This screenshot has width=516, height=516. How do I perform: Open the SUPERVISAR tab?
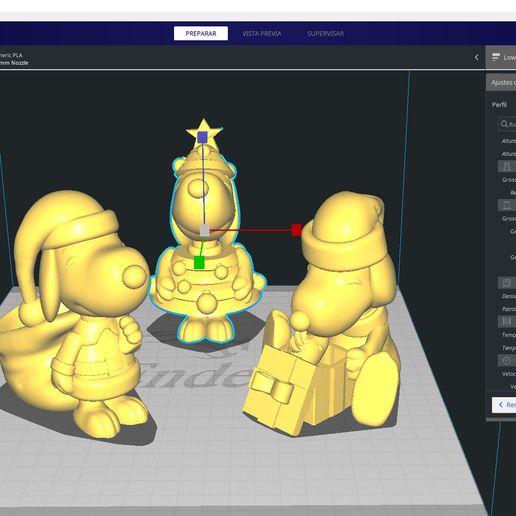coord(325,34)
